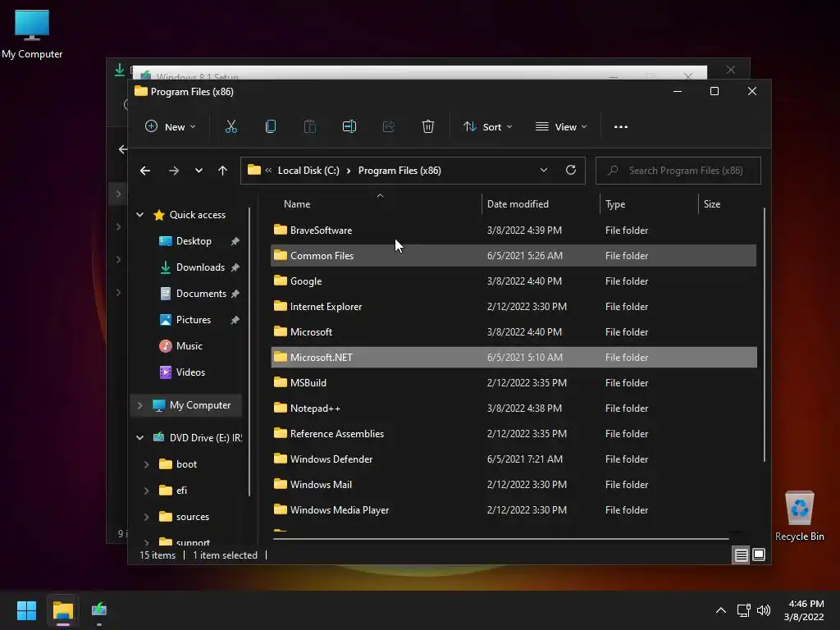Viewport: 840px width, 630px height.
Task: Select the Microsoft.NET folder row
Action: (x=514, y=358)
